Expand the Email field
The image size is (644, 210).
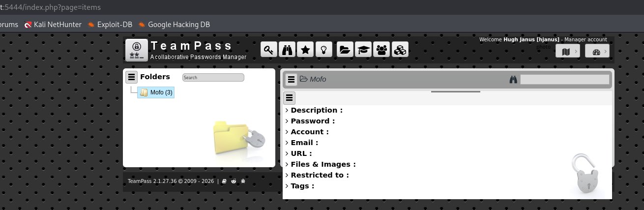[x=302, y=143]
